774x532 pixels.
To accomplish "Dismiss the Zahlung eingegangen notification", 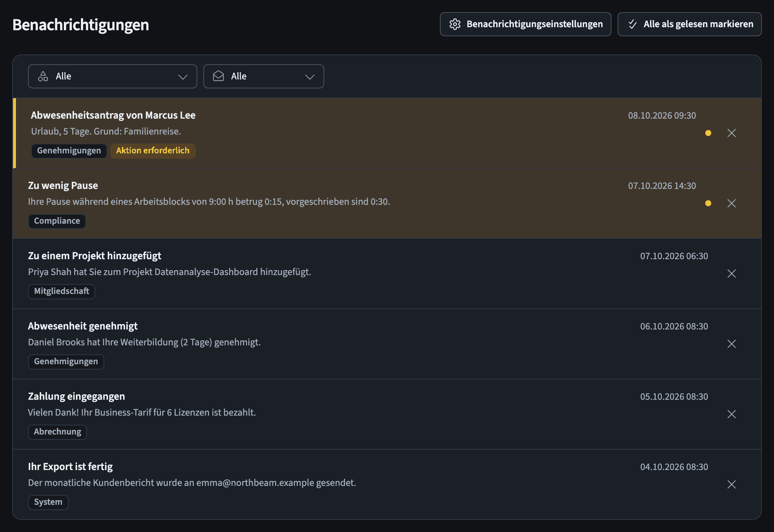I will point(731,414).
